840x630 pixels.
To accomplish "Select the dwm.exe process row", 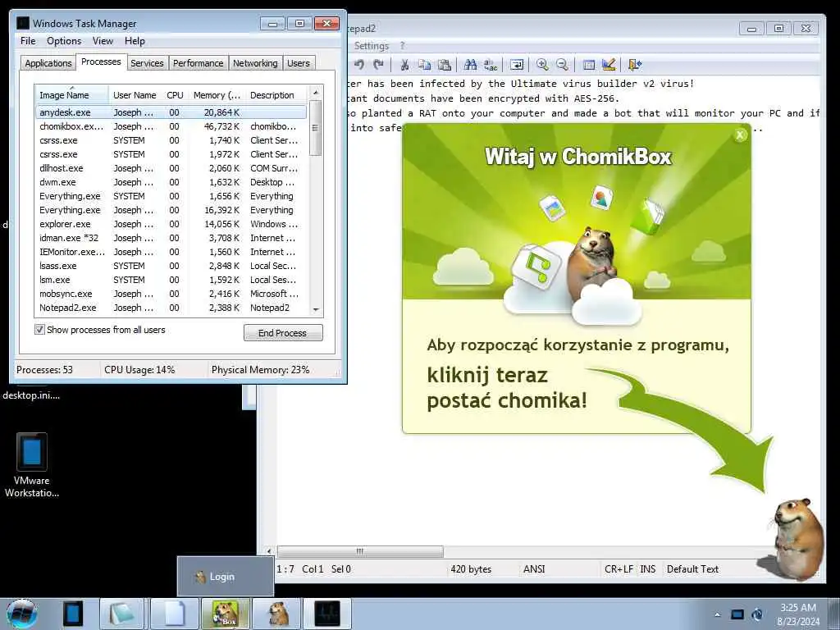I will click(x=171, y=182).
